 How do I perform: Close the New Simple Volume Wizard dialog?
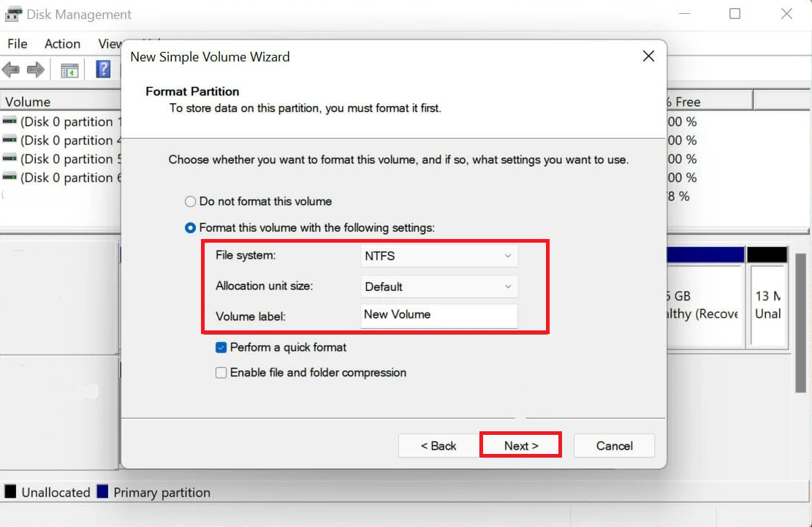tap(648, 56)
